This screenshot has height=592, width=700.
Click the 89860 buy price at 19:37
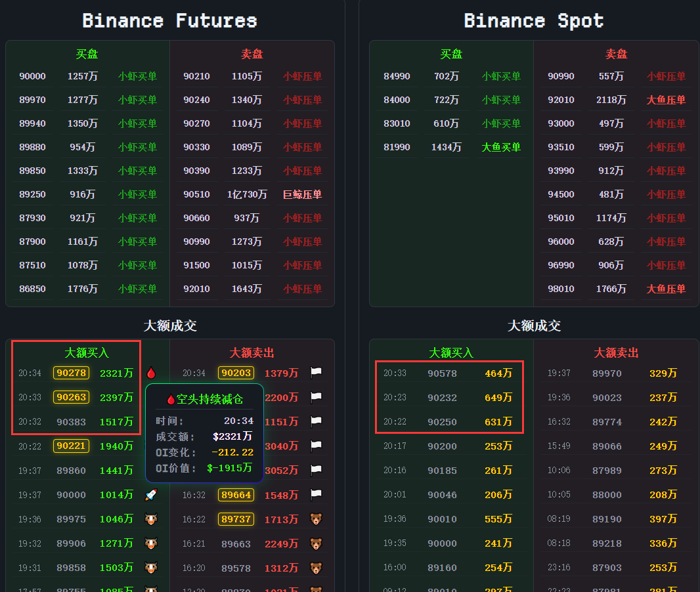71,471
